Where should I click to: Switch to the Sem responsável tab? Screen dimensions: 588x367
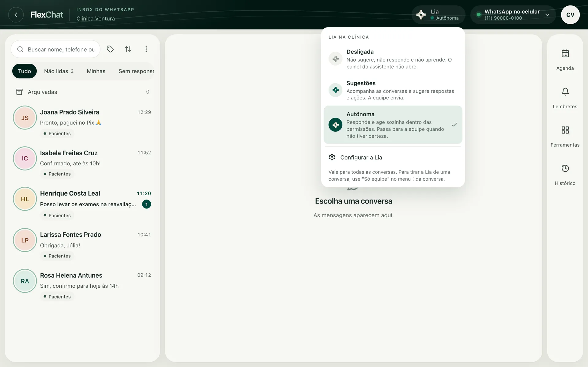click(136, 71)
